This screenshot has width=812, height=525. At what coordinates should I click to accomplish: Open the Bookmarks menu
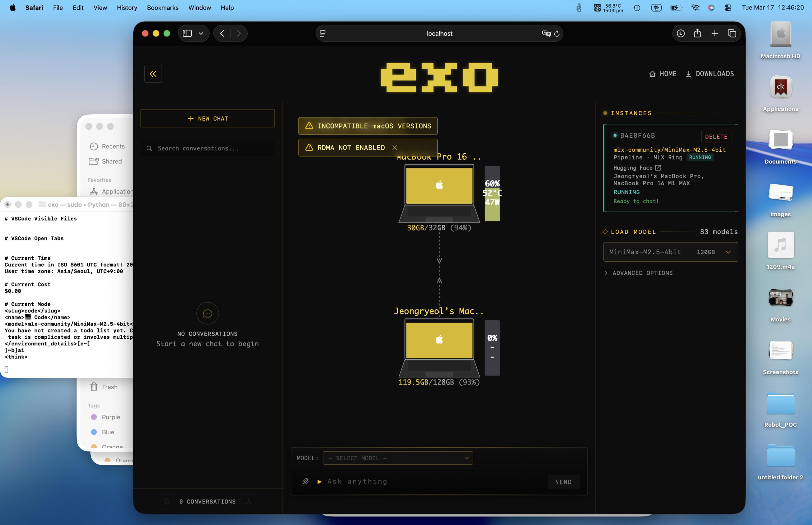tap(163, 8)
